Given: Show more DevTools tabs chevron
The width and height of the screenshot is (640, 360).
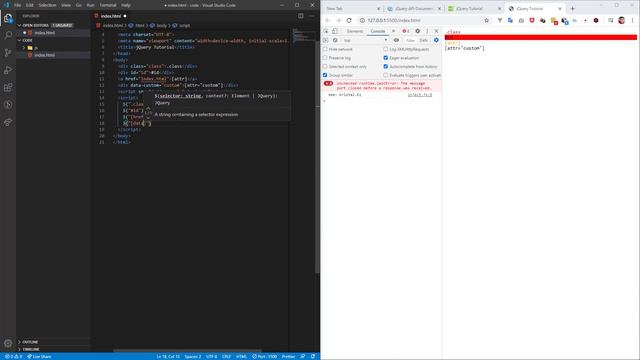Looking at the screenshot, I should tap(393, 31).
